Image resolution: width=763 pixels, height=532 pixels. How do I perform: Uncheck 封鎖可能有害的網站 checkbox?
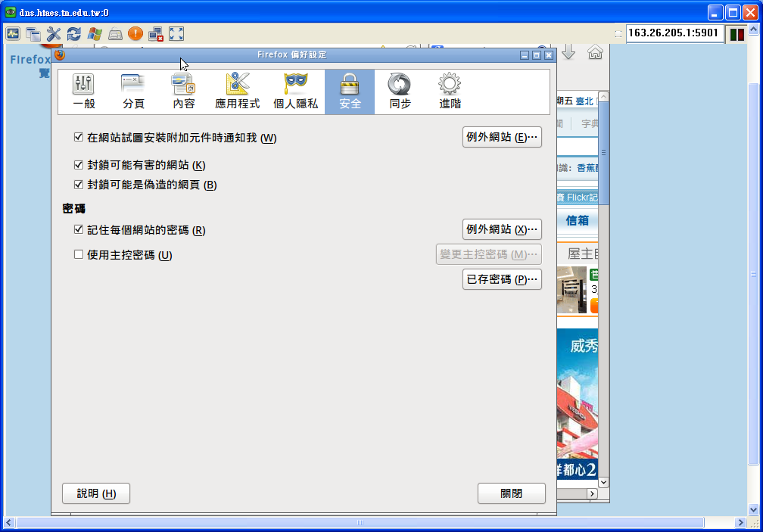pyautogui.click(x=78, y=165)
